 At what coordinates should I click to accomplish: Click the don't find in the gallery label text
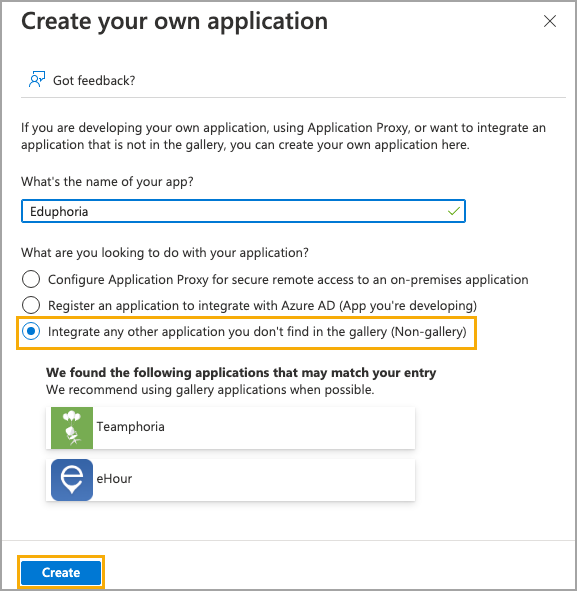[x=257, y=332]
